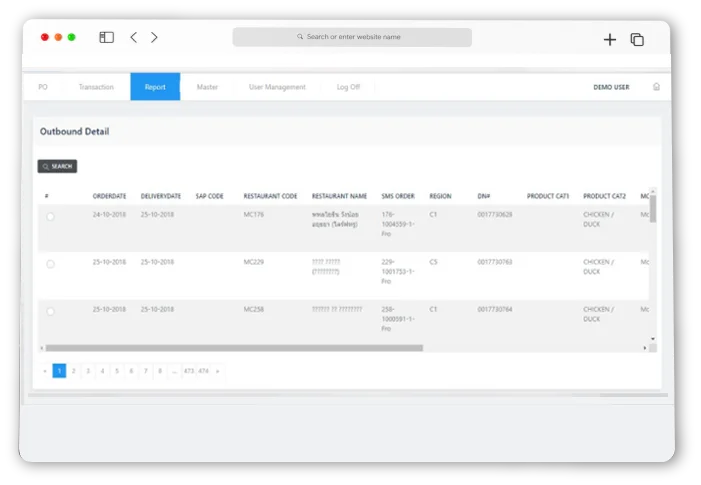The image size is (701, 485).
Task: Select the radio button for row MC258
Action: [50, 312]
